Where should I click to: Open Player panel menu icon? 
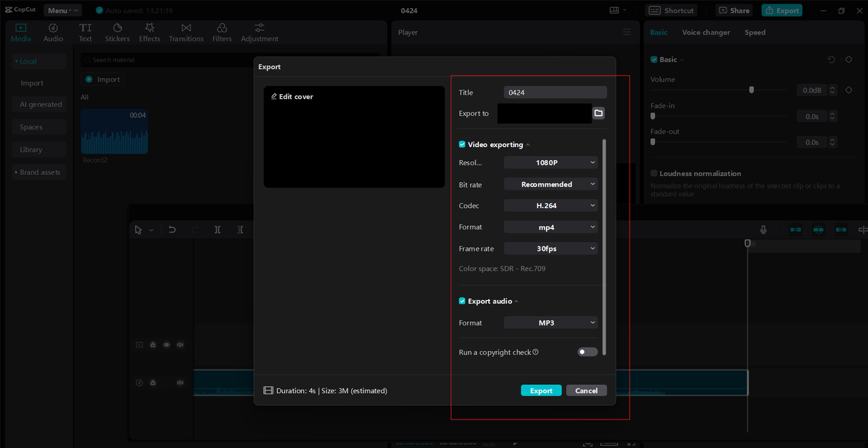pos(627,33)
